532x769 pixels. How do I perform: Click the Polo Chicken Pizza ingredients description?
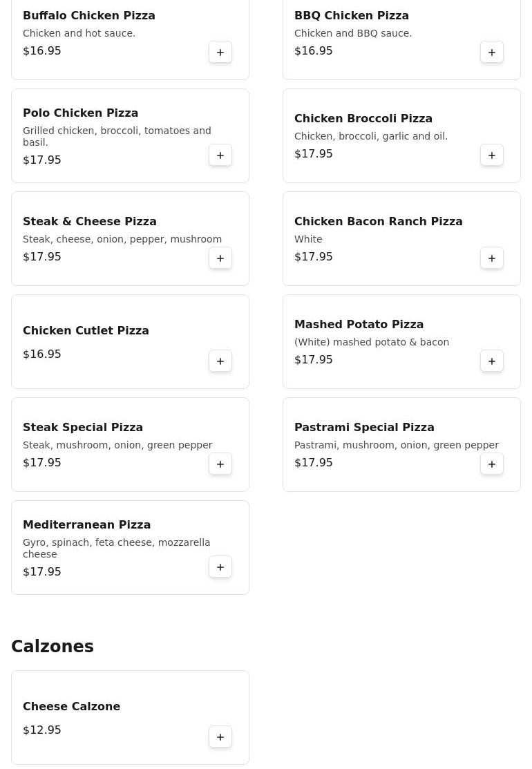(117, 136)
